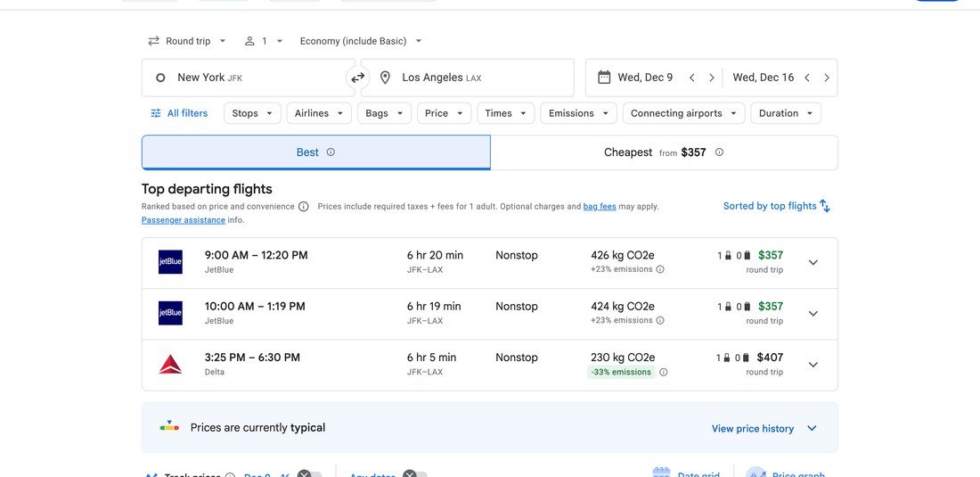
Task: Click the info icon on the Best tab
Action: (x=331, y=152)
